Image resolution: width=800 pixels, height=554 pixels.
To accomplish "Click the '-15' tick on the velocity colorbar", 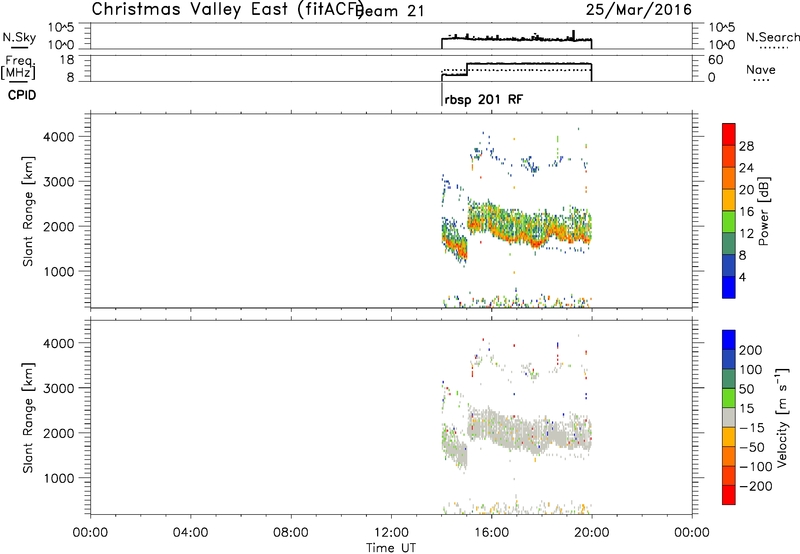I will (x=752, y=427).
